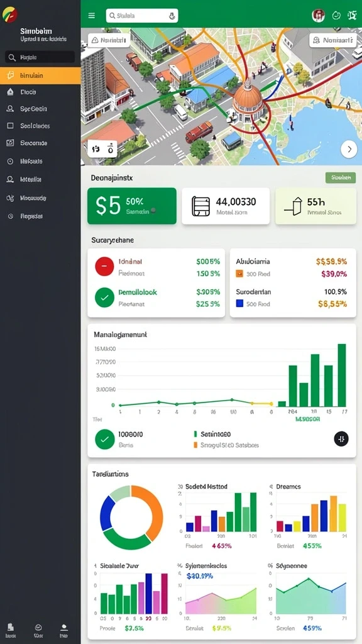The image size is (362, 644).
Task: Click the database icon on the 44,00330 card
Action: coord(200,206)
